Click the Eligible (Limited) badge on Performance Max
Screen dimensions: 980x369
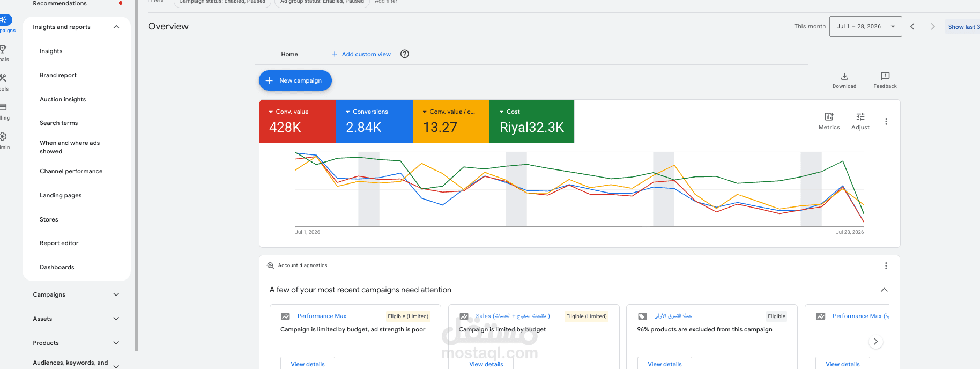pos(408,316)
